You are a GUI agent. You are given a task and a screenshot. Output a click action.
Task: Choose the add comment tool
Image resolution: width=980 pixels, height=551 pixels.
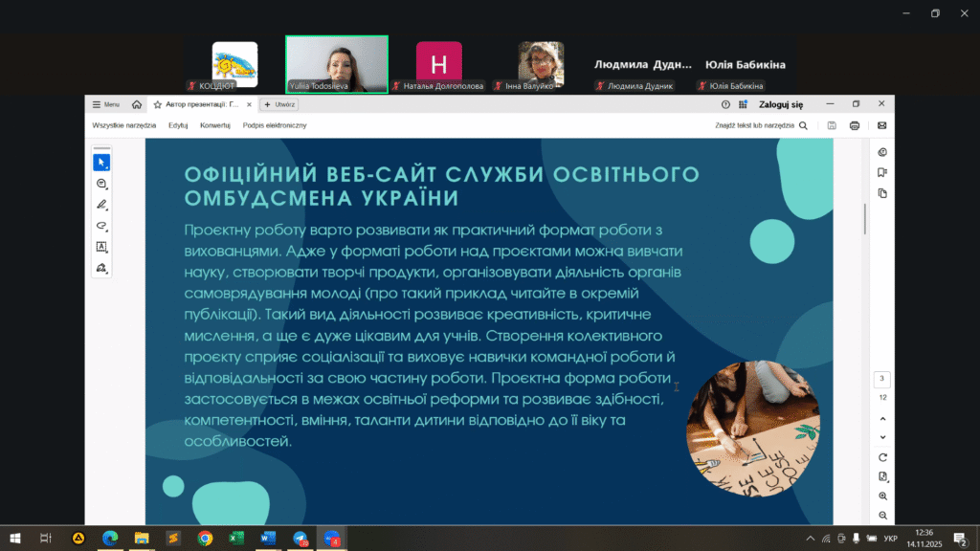click(x=101, y=184)
